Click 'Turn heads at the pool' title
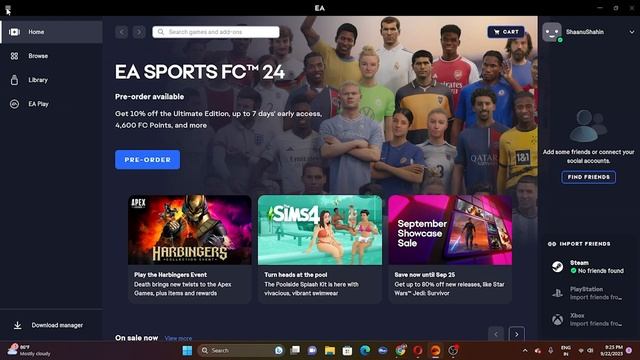 point(296,275)
